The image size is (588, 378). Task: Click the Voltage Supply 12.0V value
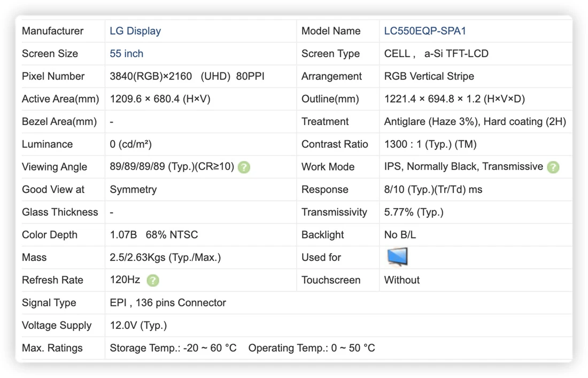coord(138,326)
